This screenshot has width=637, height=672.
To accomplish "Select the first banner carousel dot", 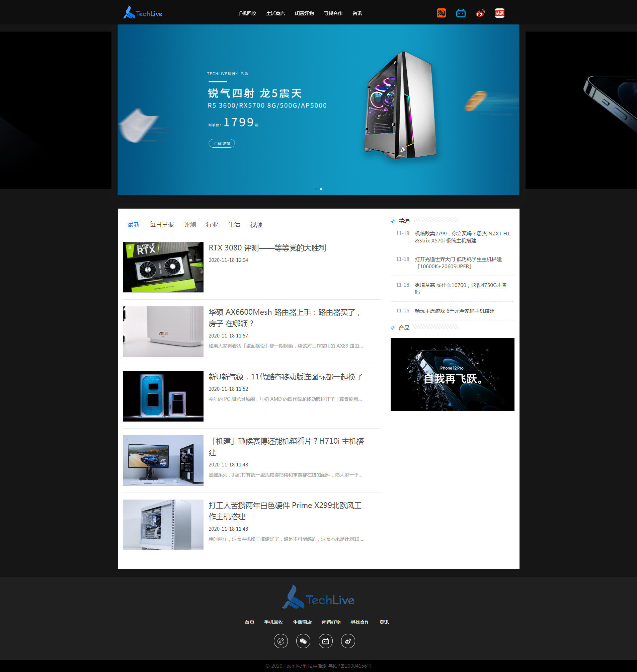I will tap(316, 189).
